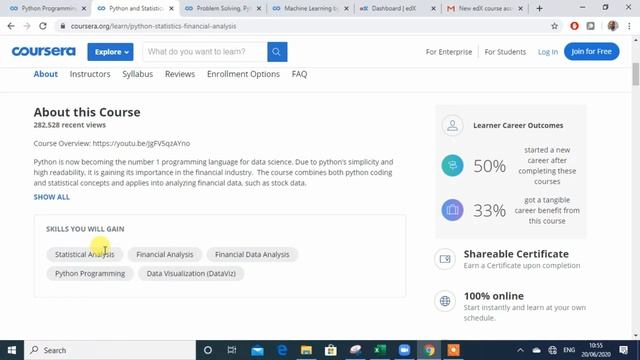Open the notification center icon
The image size is (640, 360).
[x=623, y=350]
